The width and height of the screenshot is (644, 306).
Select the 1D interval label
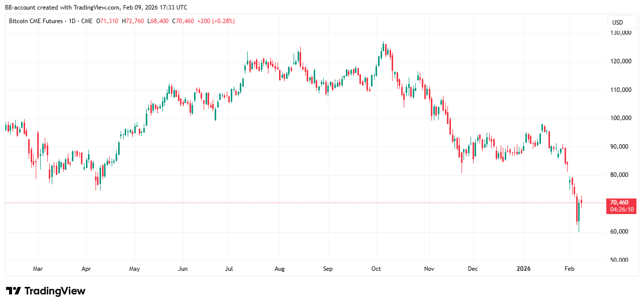point(72,21)
